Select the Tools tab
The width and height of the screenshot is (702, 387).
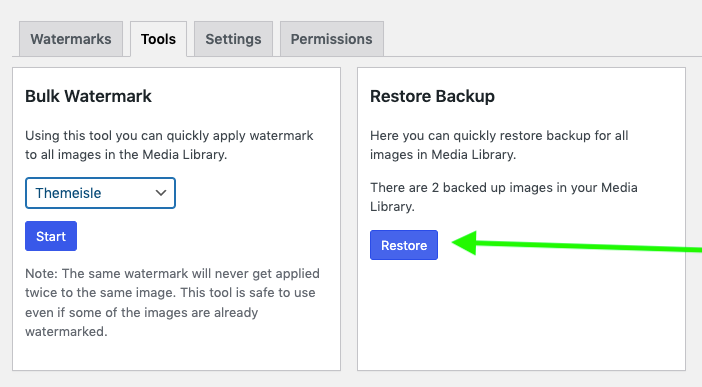tap(158, 39)
